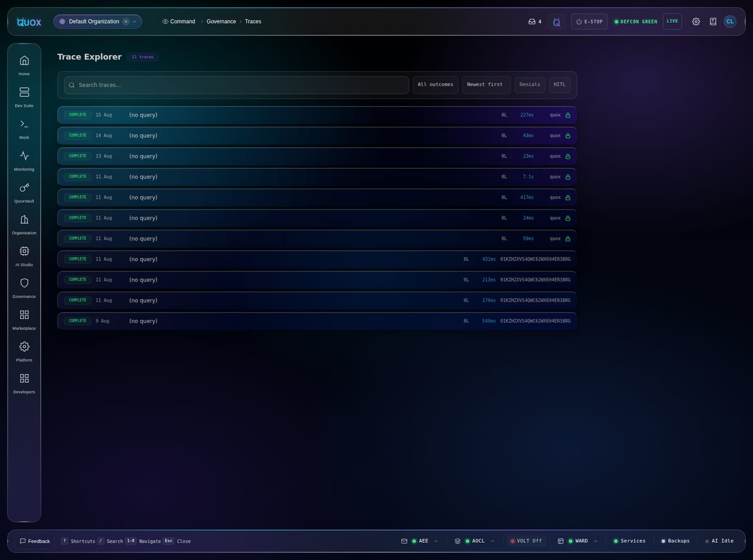
Task: Open AI Idle status
Action: (719, 541)
